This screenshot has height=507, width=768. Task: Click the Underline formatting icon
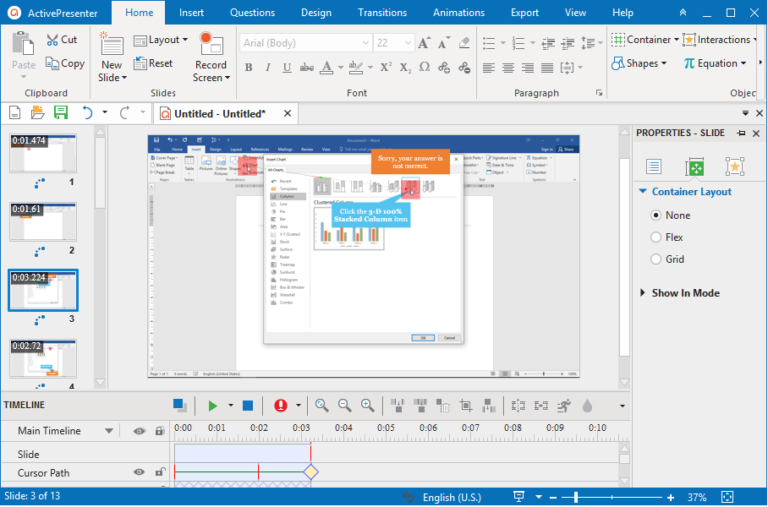click(287, 68)
